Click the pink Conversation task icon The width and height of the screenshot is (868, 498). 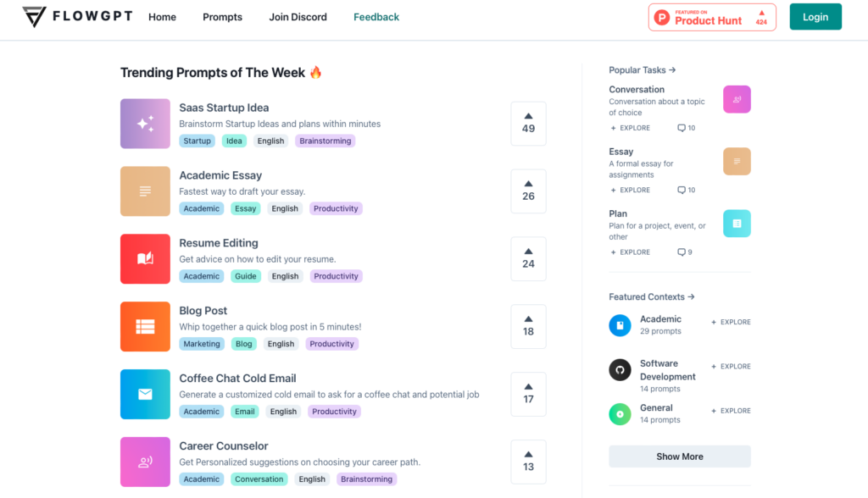pyautogui.click(x=737, y=99)
